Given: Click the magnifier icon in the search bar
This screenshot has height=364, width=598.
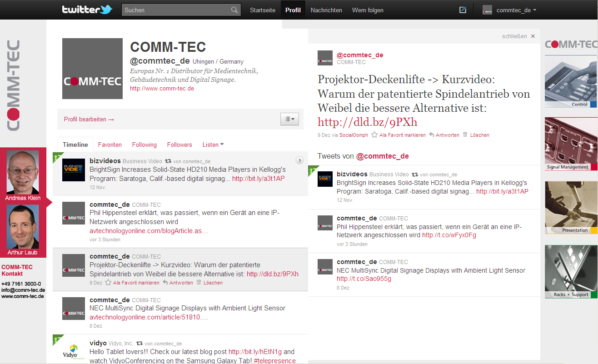Looking at the screenshot, I should point(234,10).
